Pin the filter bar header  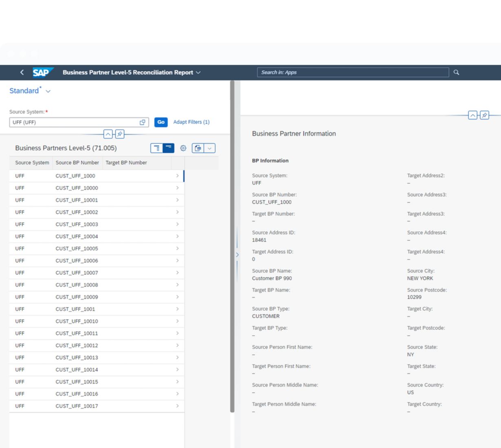120,134
